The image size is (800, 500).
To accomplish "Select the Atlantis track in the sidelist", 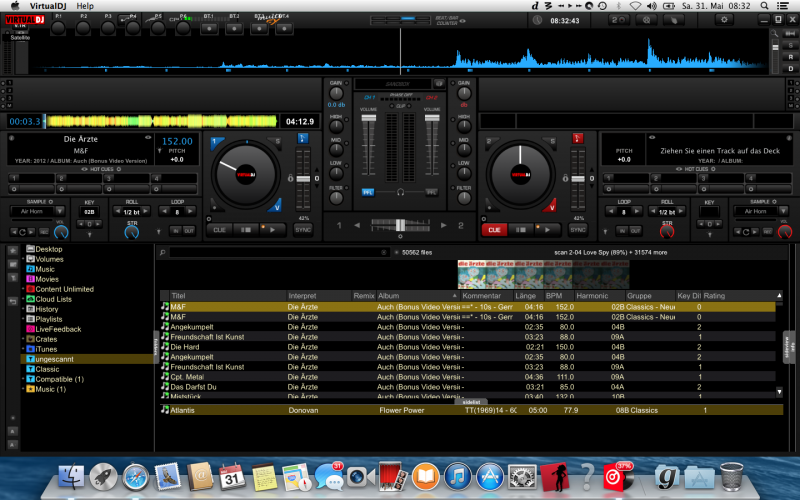I will [471, 410].
